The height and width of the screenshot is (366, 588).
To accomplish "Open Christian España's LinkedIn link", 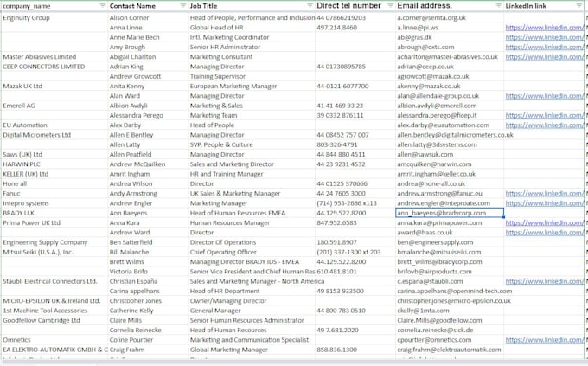I will 545,281.
